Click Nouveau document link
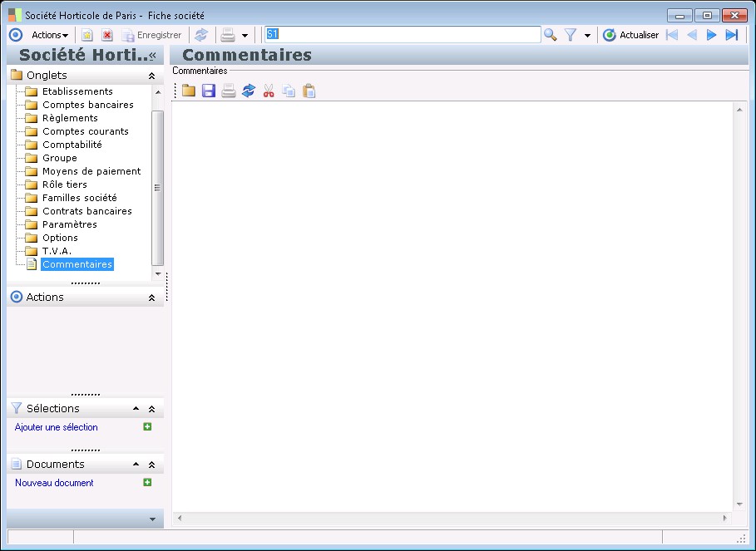Image resolution: width=756 pixels, height=551 pixels. (x=54, y=483)
